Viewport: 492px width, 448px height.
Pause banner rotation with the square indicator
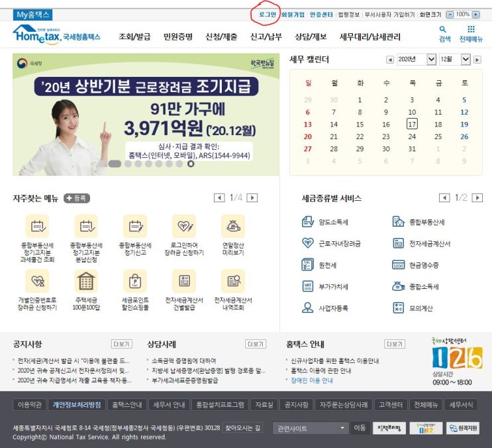tap(191, 164)
